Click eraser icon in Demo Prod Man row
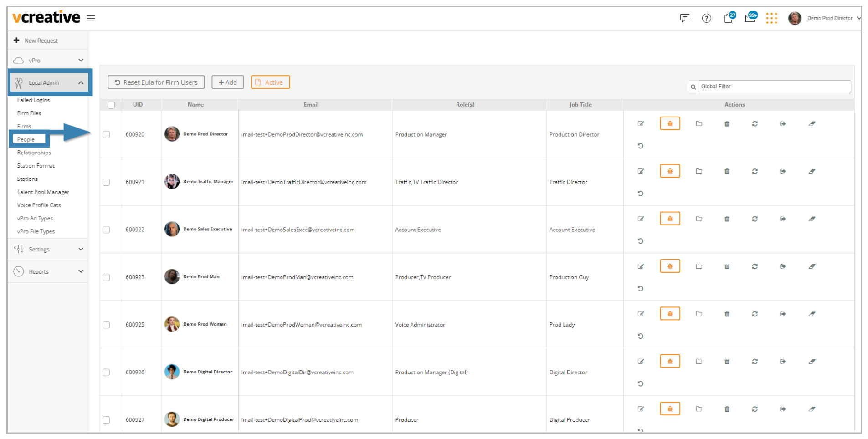This screenshot has height=439, width=868. pos(812,266)
